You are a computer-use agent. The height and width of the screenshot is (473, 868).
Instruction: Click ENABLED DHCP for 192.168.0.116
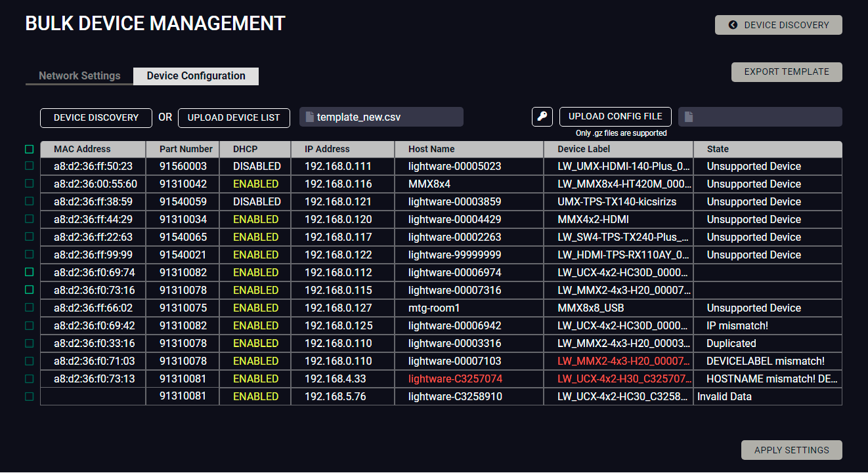(x=255, y=184)
